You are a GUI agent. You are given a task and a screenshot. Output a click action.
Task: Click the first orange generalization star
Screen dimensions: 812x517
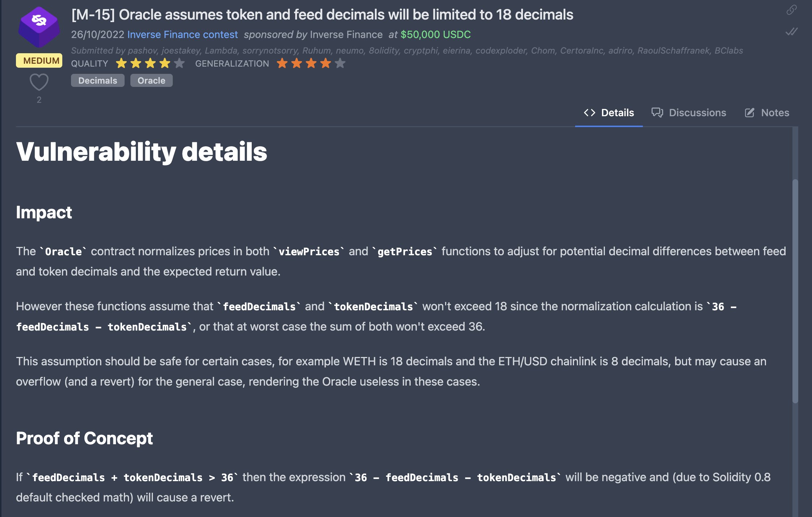282,63
